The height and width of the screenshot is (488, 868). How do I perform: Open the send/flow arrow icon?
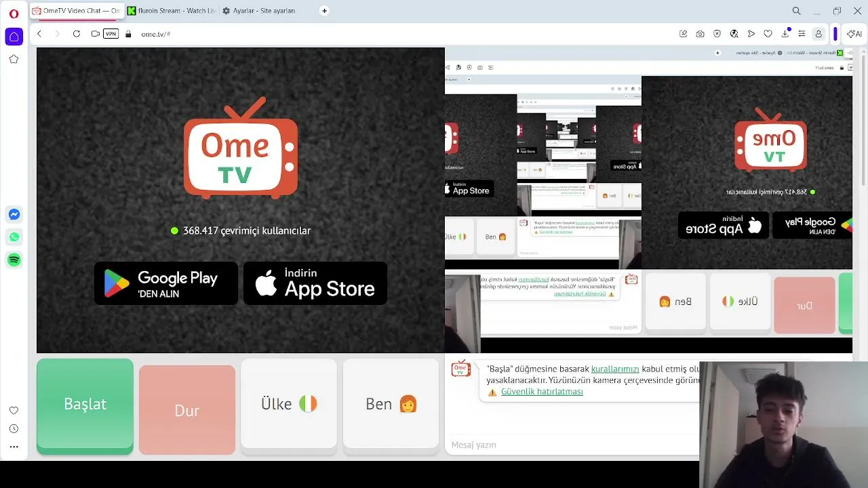[x=751, y=34]
